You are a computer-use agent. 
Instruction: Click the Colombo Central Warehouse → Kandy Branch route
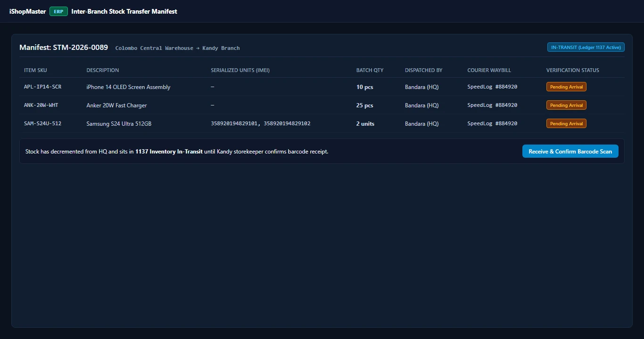coord(178,48)
